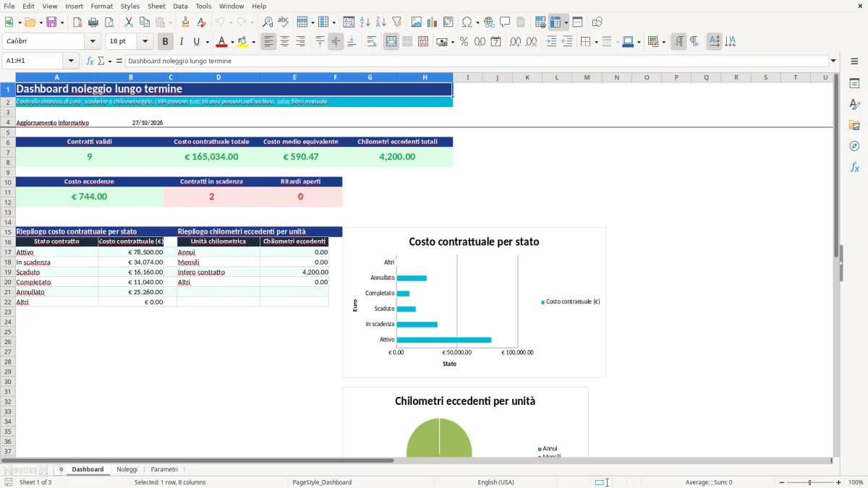The height and width of the screenshot is (488, 868).
Task: Open the sidebar Properties panel
Action: point(854,84)
